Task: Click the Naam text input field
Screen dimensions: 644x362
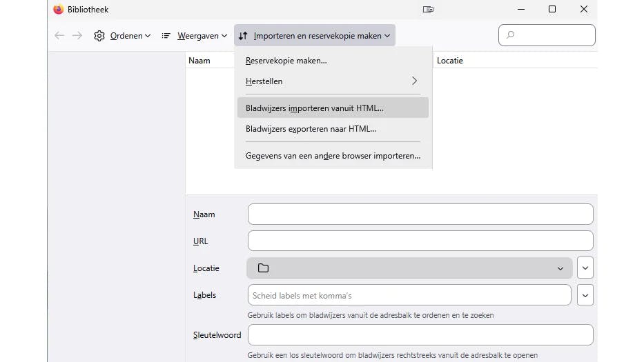Action: 420,214
